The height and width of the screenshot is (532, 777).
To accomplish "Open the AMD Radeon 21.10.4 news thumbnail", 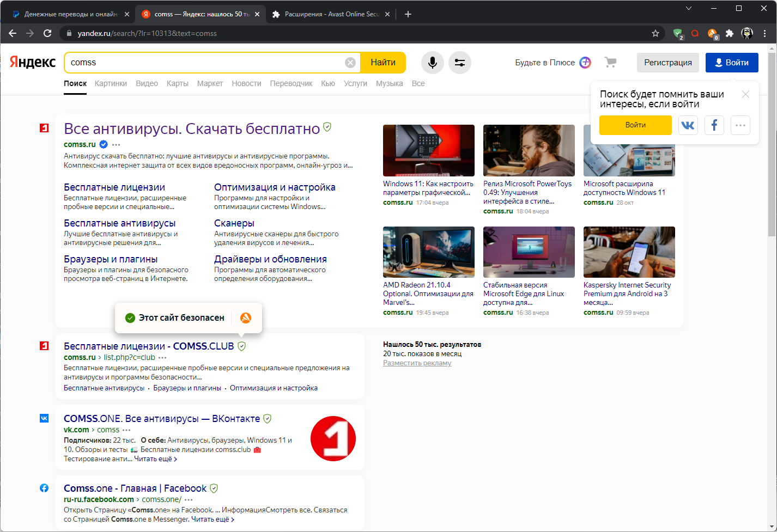I will pos(429,252).
